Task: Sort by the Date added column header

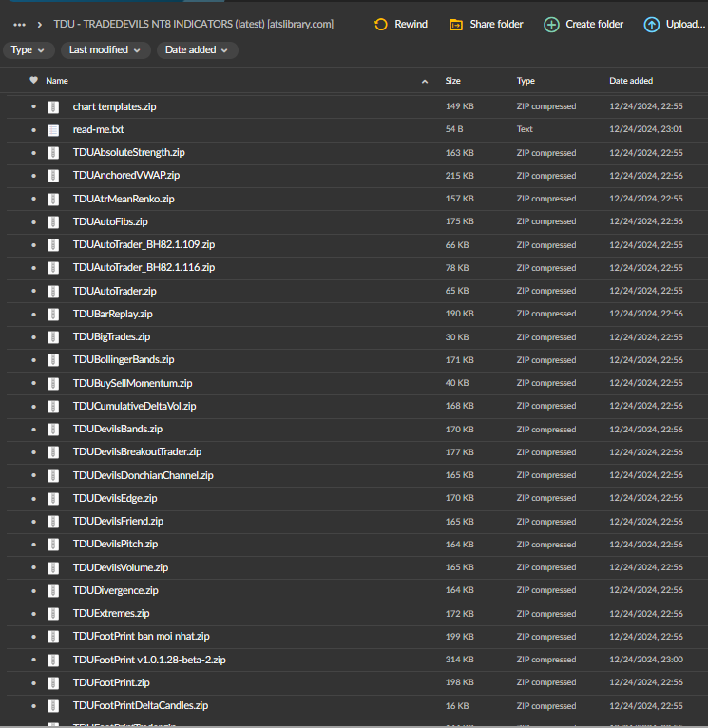Action: (631, 81)
